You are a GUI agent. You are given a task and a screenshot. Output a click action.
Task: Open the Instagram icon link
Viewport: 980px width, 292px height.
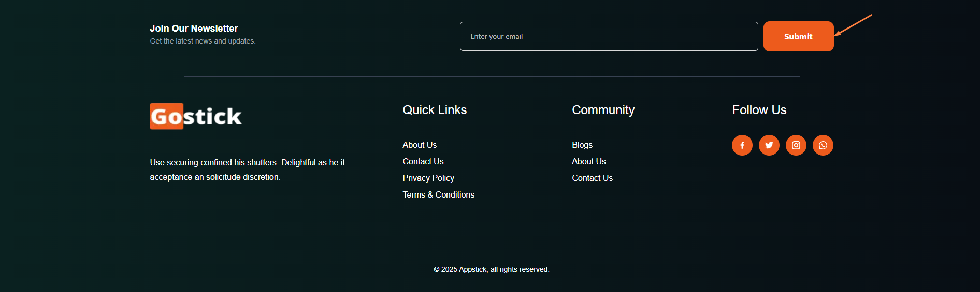coord(796,145)
